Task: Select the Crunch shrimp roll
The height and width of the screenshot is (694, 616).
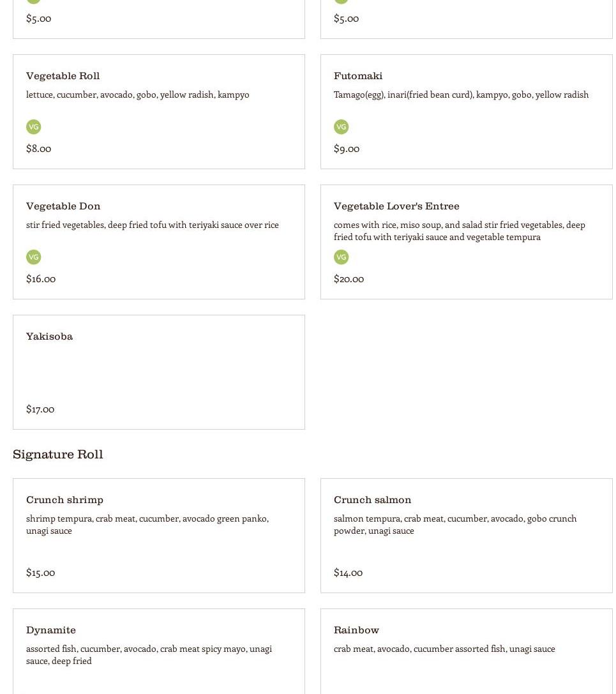Action: (x=159, y=536)
